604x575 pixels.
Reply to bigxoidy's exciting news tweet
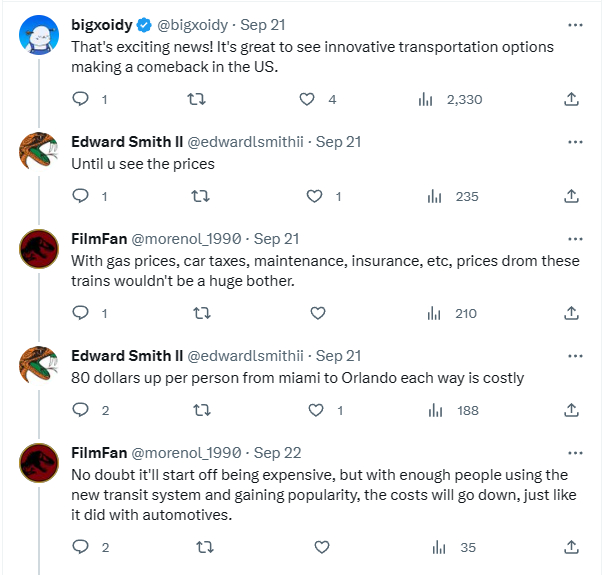83,99
